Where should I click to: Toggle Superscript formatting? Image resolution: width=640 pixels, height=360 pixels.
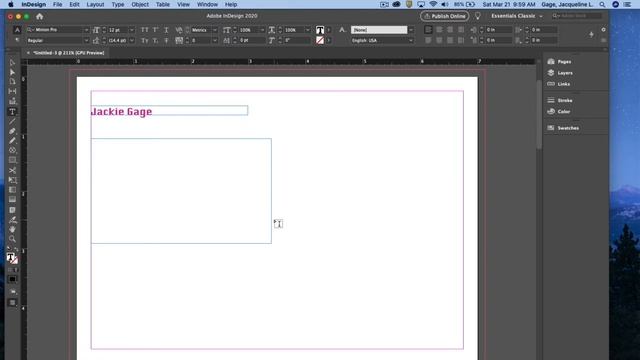[x=156, y=30]
